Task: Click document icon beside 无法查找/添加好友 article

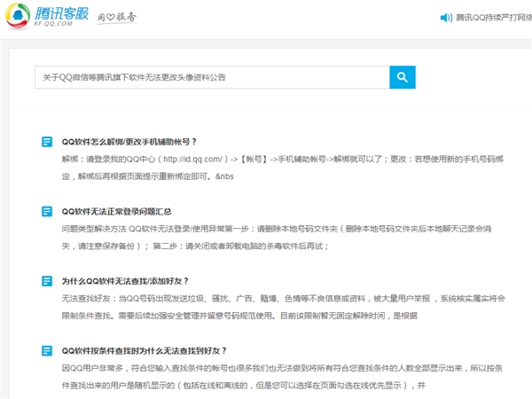Action: pos(47,281)
